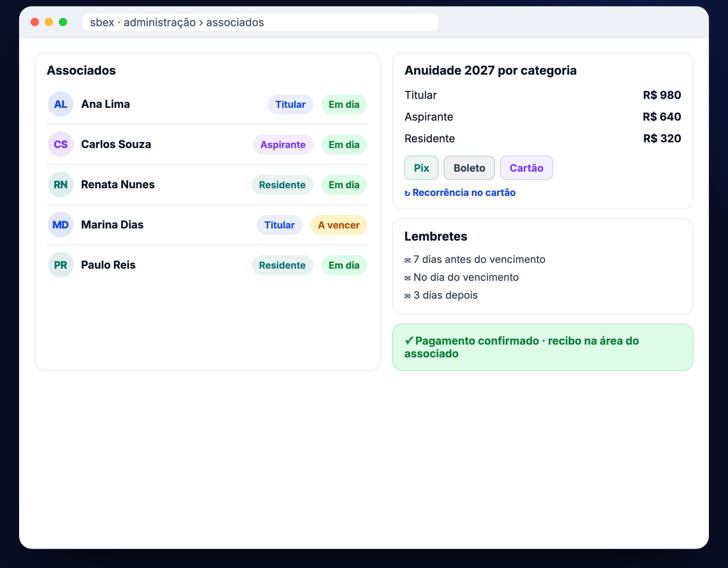Select Renata Nunes's RN avatar
Viewport: 728px width, 568px height.
tap(61, 185)
